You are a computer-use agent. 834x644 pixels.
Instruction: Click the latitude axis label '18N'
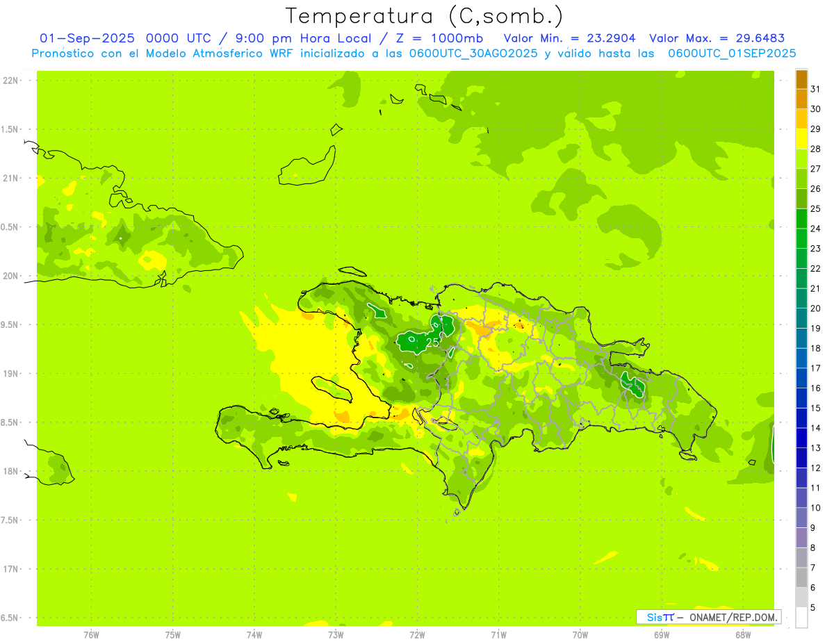click(10, 472)
